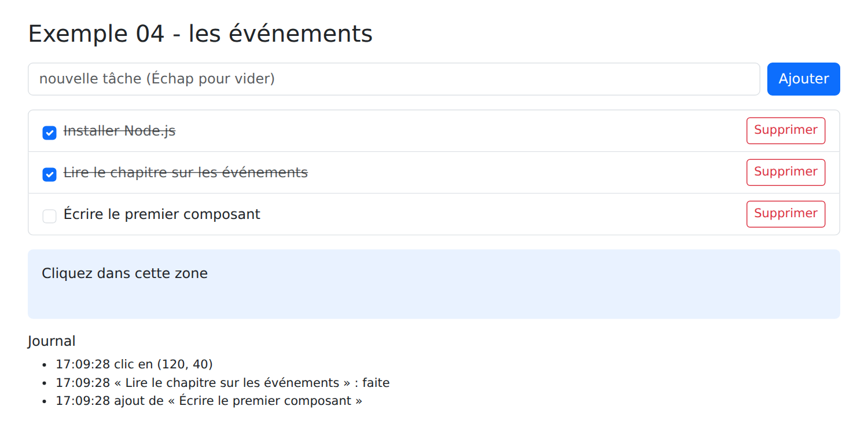Click the timestamp of the 'ajout de' entry
Image resolution: width=868 pixels, height=446 pixels.
(x=83, y=401)
